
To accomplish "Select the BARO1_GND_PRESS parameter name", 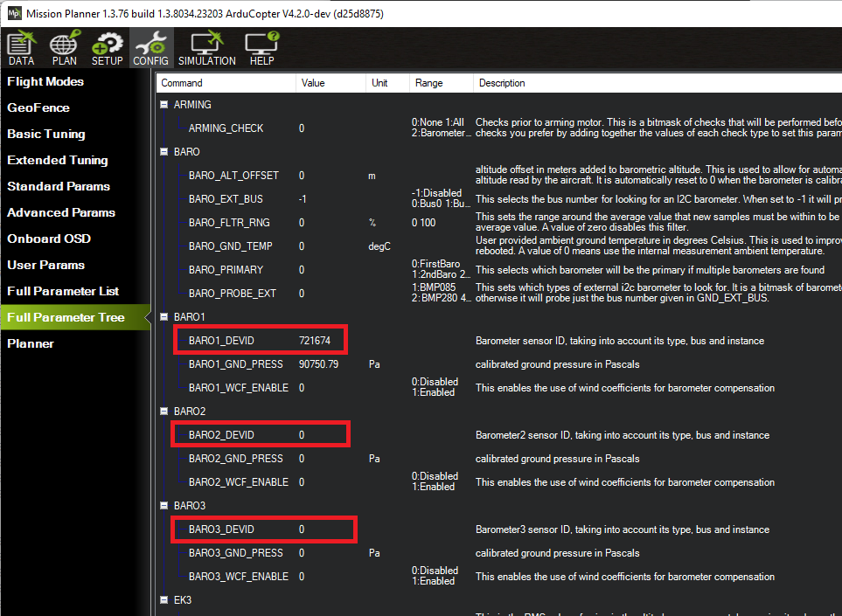I will 236,364.
